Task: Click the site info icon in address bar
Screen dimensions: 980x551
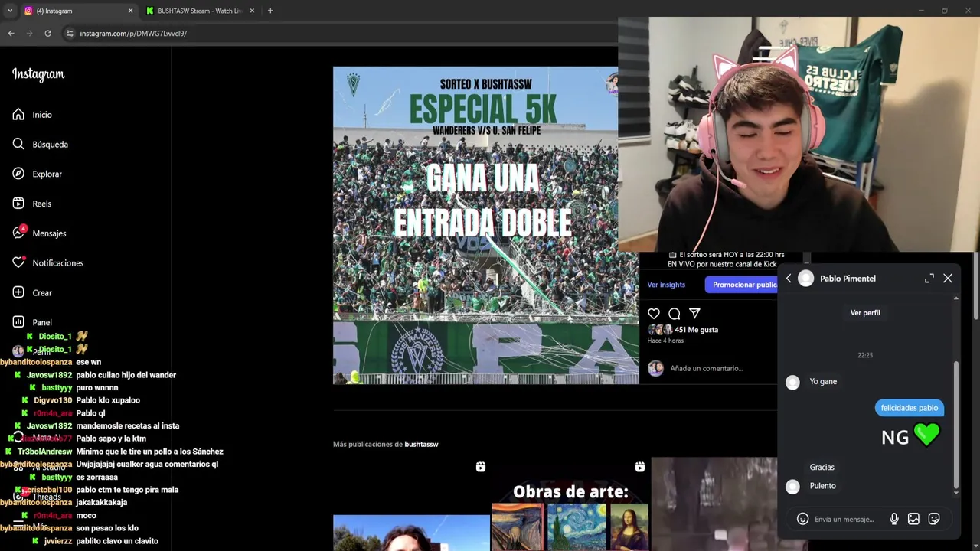Action: 70,34
